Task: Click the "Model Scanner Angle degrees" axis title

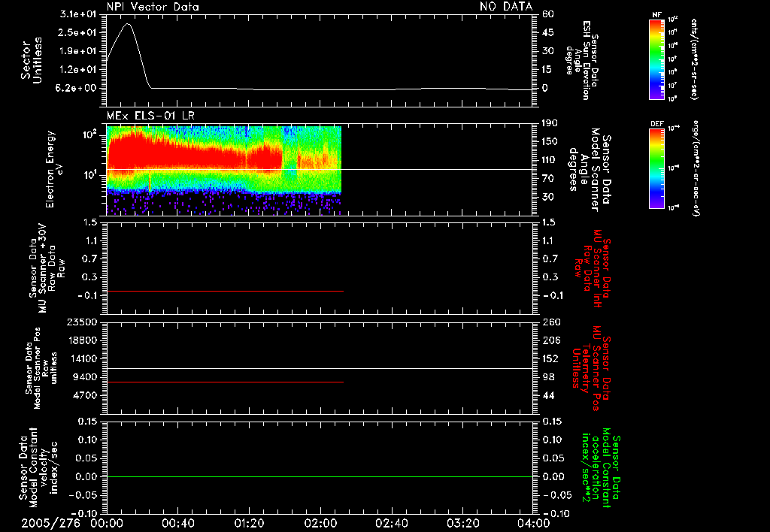Action: point(590,170)
